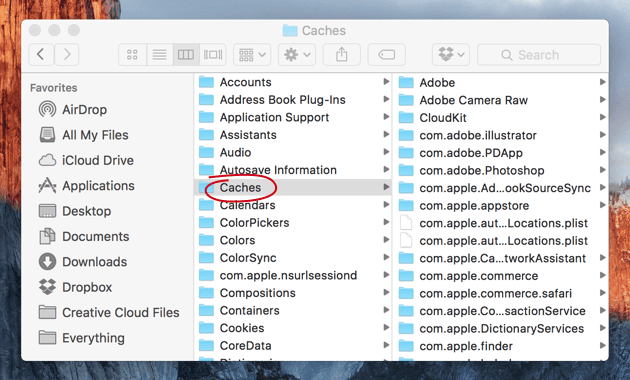The image size is (630, 380).
Task: Select the com.apple.DictionaryServices folder
Action: 501,328
